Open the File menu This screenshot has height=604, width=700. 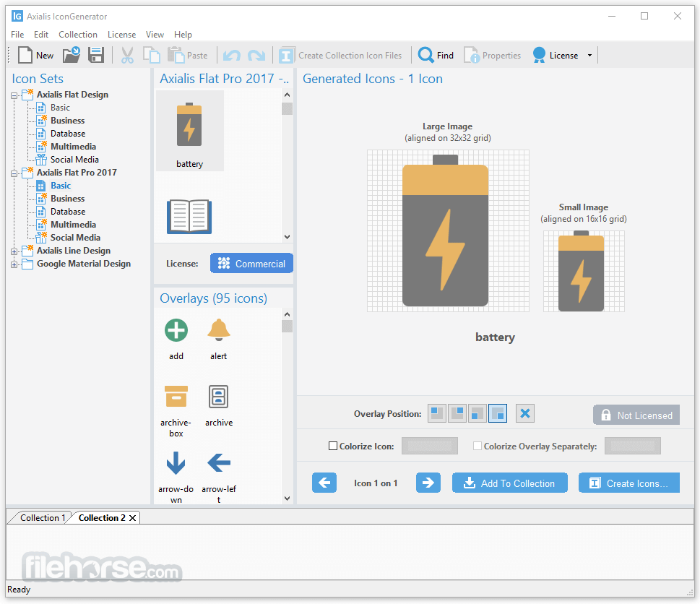point(17,35)
